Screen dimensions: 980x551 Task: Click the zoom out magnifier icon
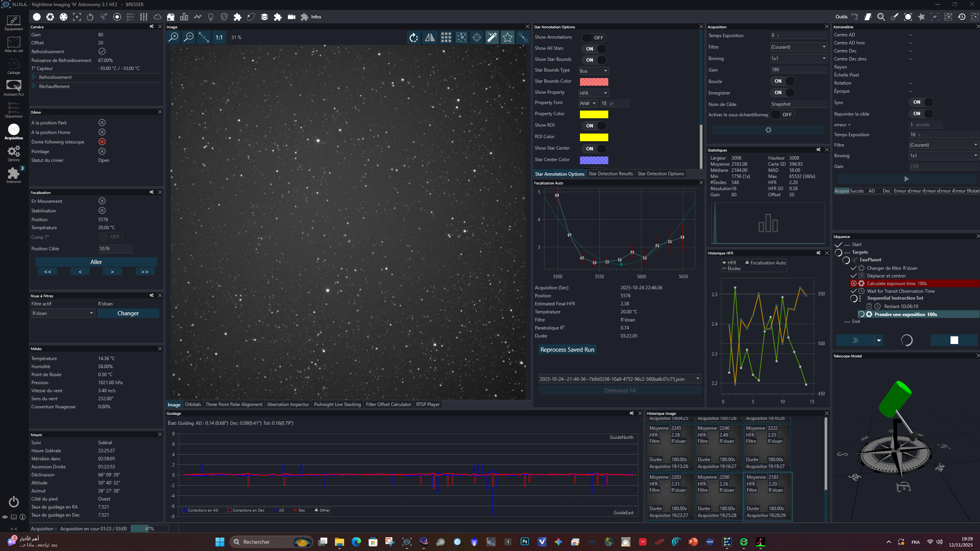click(x=189, y=37)
